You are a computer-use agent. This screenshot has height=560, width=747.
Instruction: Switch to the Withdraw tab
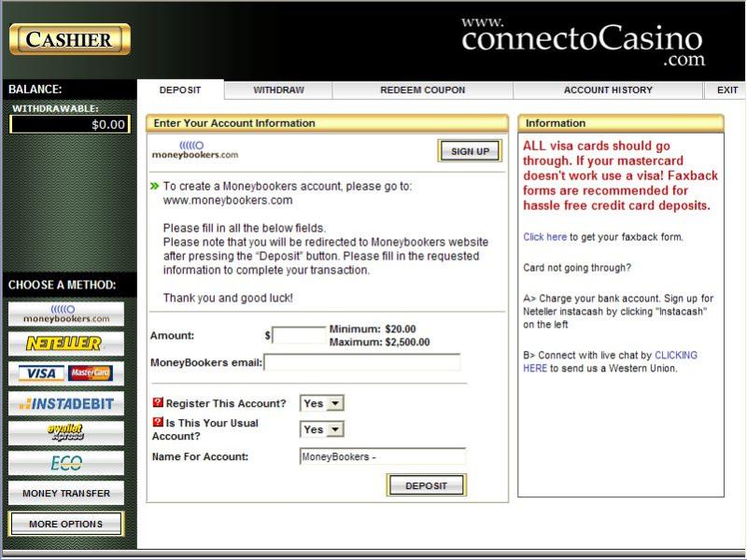coord(278,91)
